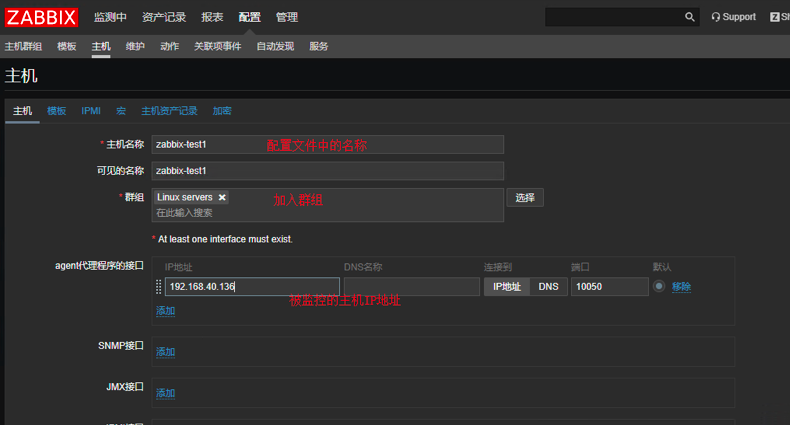Go to 主机 submenu in second bar
790x425 pixels.
101,46
